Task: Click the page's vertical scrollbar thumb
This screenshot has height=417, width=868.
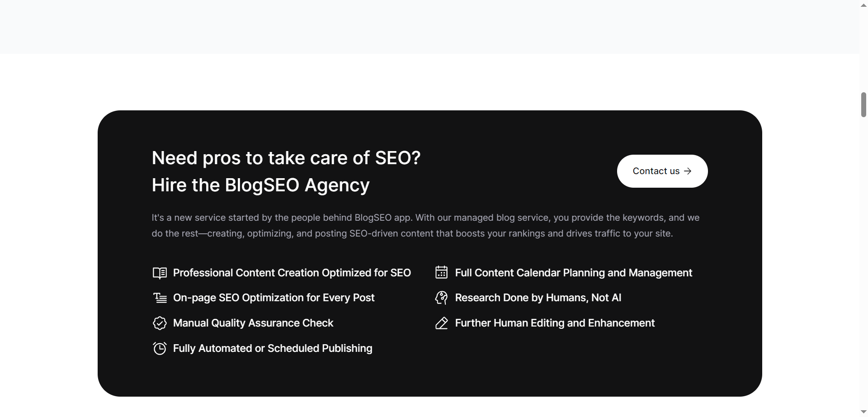Action: (x=863, y=105)
